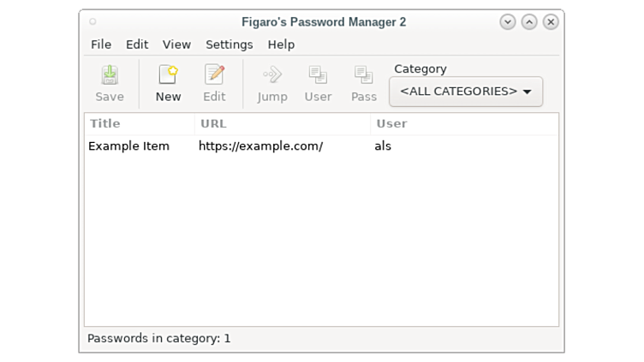The width and height of the screenshot is (644, 362).
Task: Click the Jump to URL icon
Action: [x=272, y=84]
